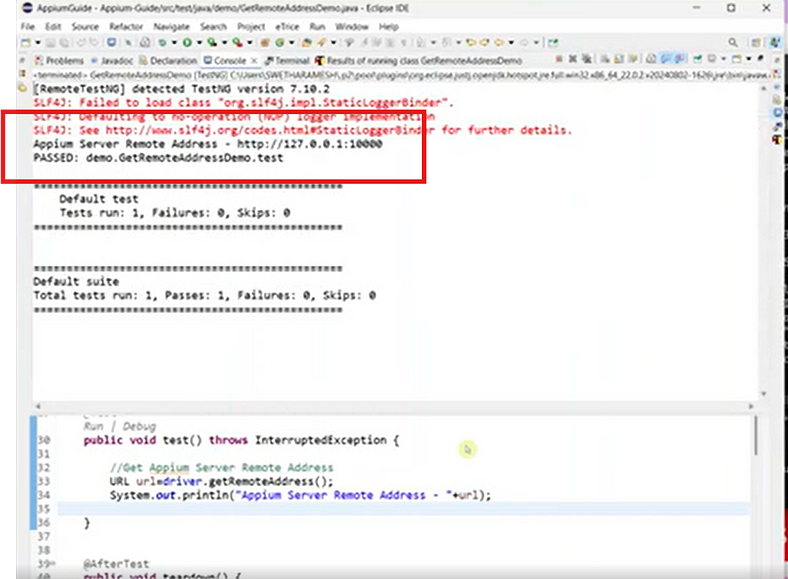Expand the Back navigation history dropdown
Viewport: 788px width, 579px height.
[511, 43]
